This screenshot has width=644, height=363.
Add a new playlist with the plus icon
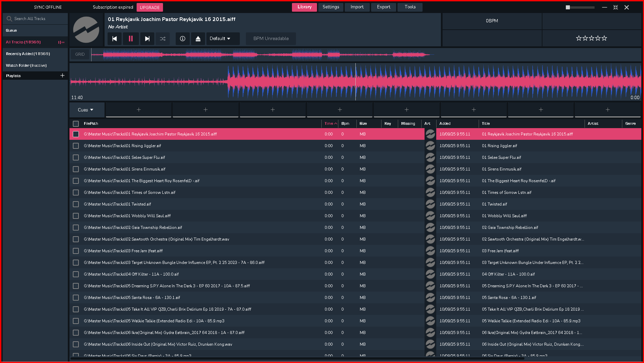pos(62,76)
